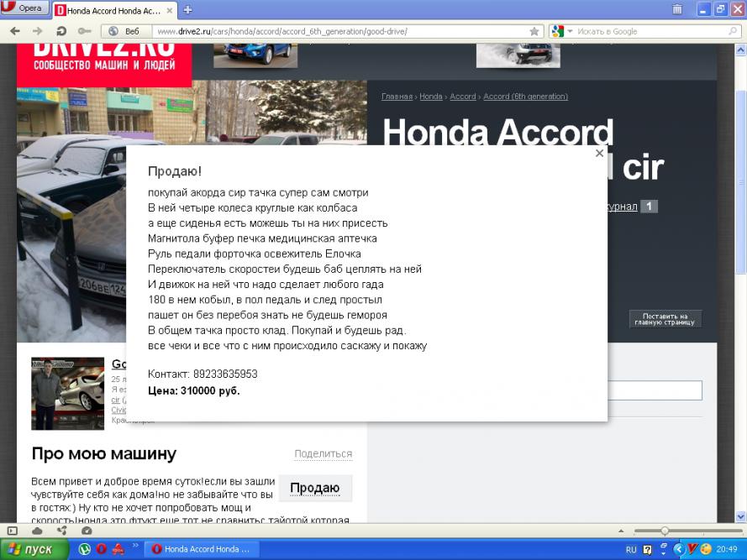Open the password wand key icon
Image resolution: width=747 pixels, height=560 pixels.
[84, 31]
